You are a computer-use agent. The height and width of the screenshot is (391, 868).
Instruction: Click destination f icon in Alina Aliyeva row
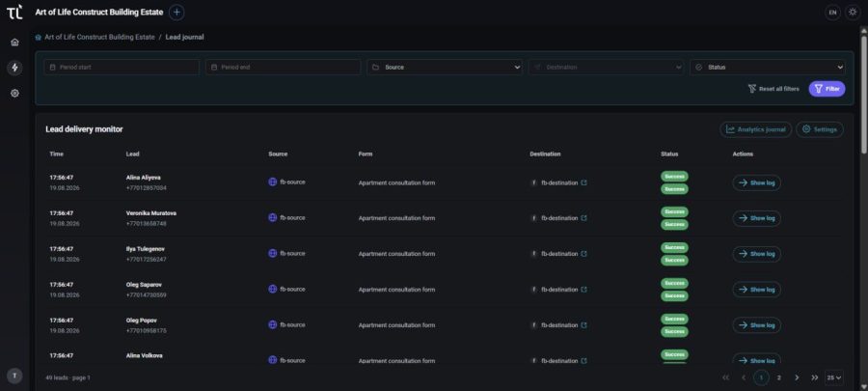(x=533, y=182)
